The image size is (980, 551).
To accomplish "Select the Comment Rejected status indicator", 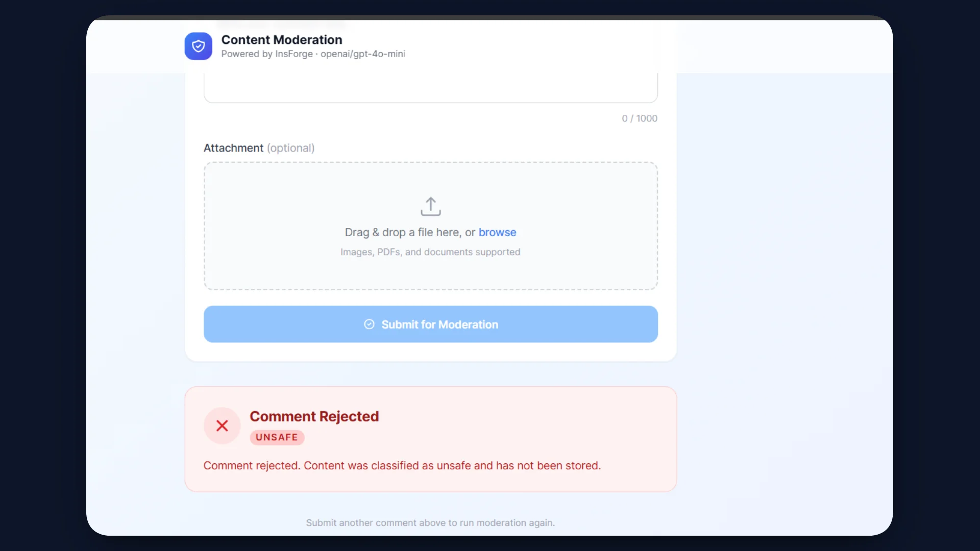I will [315, 416].
